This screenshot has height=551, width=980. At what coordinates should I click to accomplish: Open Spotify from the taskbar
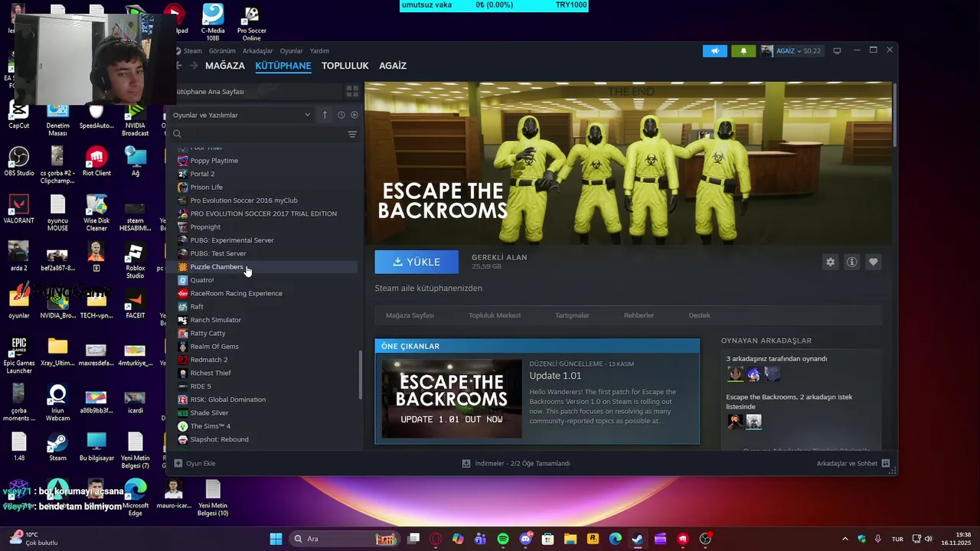[503, 539]
